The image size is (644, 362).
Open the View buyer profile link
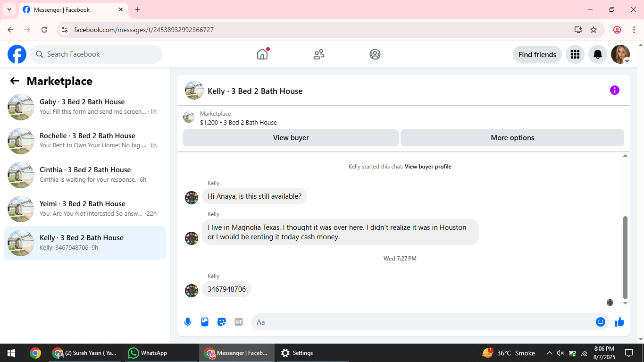428,167
